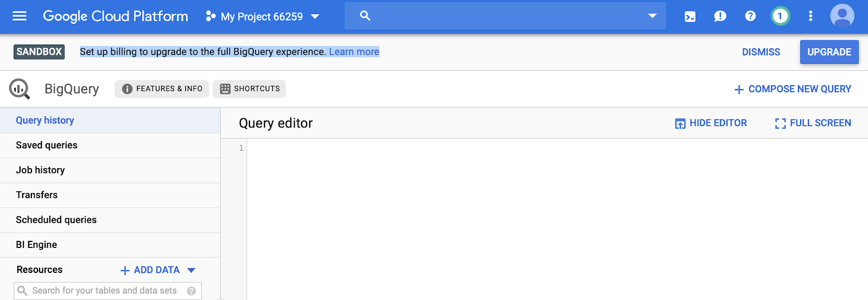This screenshot has height=300, width=868.
Task: Expand the search bar dropdown arrow
Action: tap(653, 16)
